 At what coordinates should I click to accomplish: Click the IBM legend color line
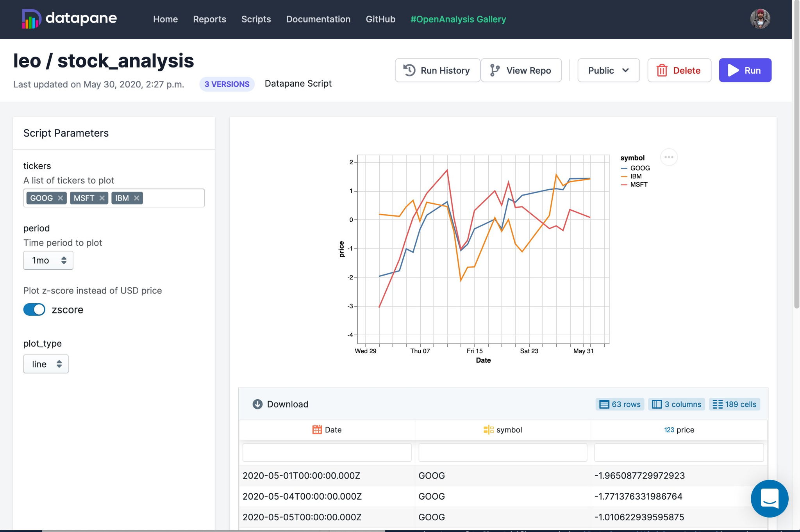624,176
